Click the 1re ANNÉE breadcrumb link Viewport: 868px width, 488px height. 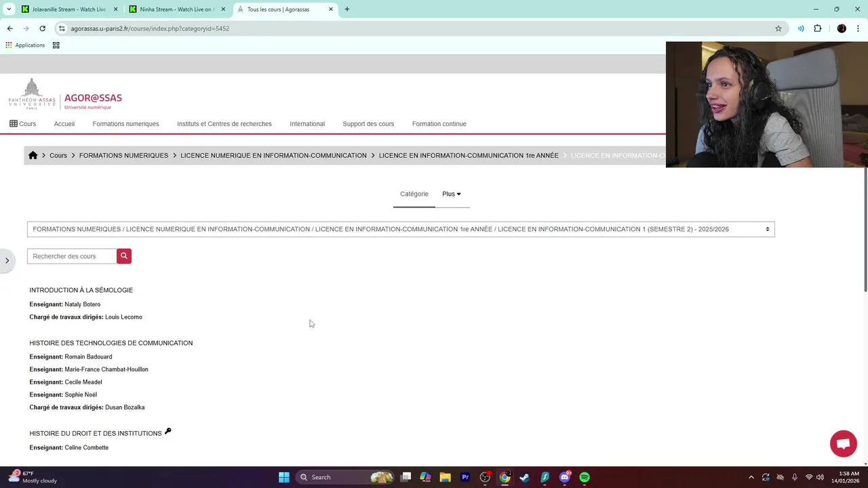click(469, 155)
